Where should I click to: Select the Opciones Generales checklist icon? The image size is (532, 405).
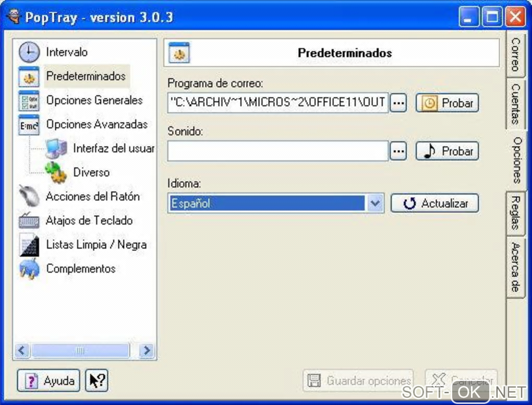(29, 101)
